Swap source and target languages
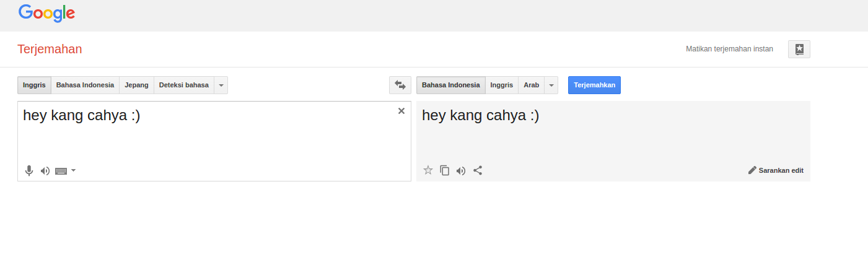868x262 pixels. click(x=400, y=85)
